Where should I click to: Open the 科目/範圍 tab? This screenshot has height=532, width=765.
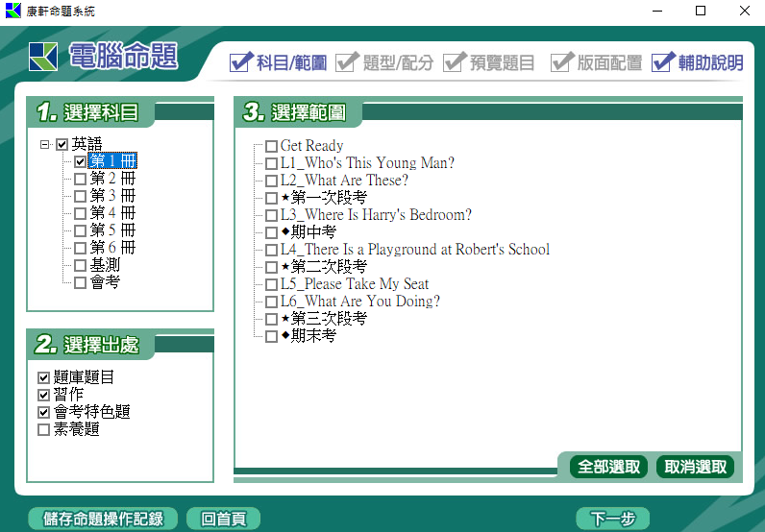tap(278, 62)
